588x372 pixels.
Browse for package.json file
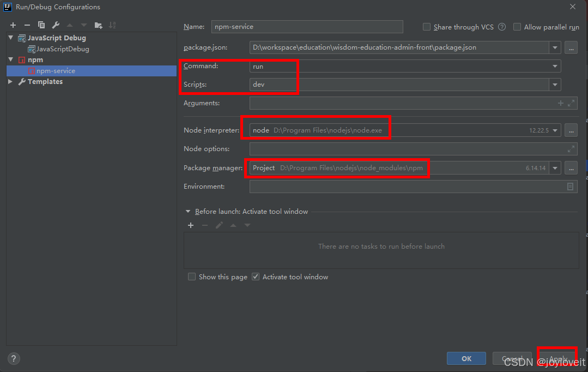click(x=571, y=47)
